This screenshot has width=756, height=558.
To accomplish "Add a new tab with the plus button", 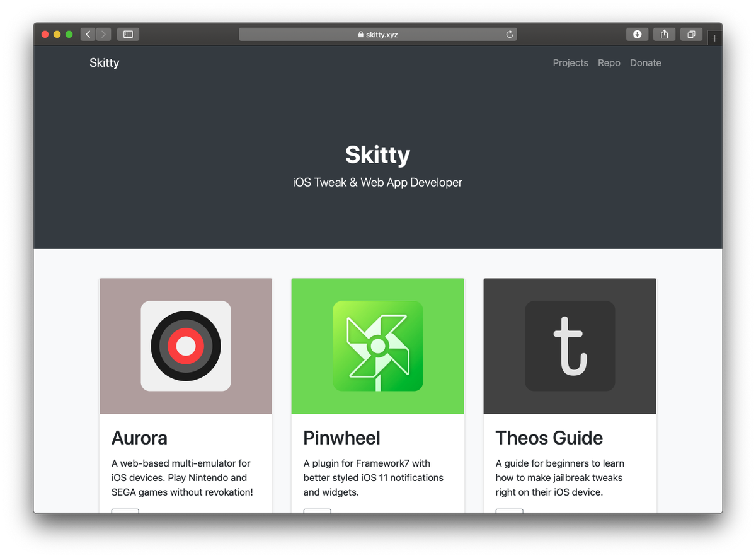I will pos(714,38).
